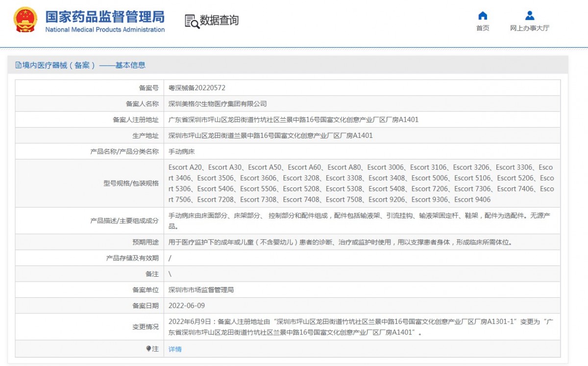Viewport: 588px width, 366px height.
Task: Open 首页 via the house icon
Action: click(483, 15)
